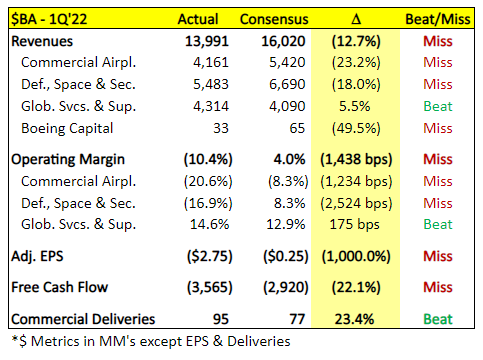Click the 175 bps delta cell

point(354,224)
